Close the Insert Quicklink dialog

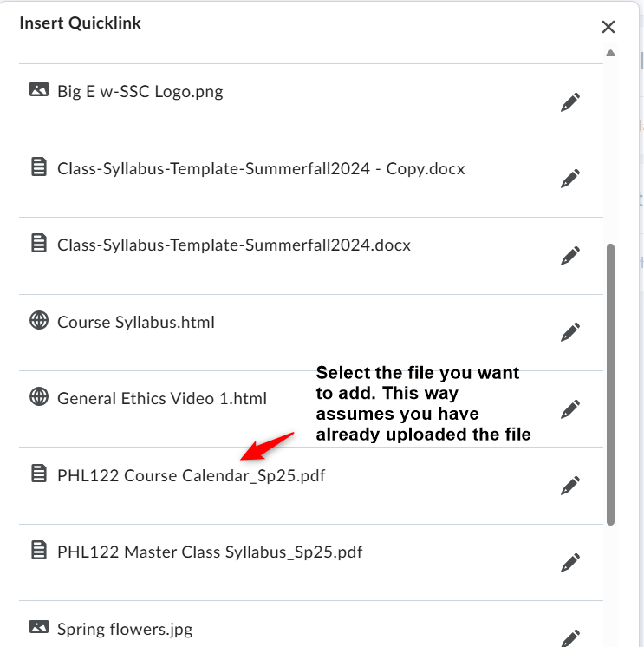pyautogui.click(x=608, y=27)
